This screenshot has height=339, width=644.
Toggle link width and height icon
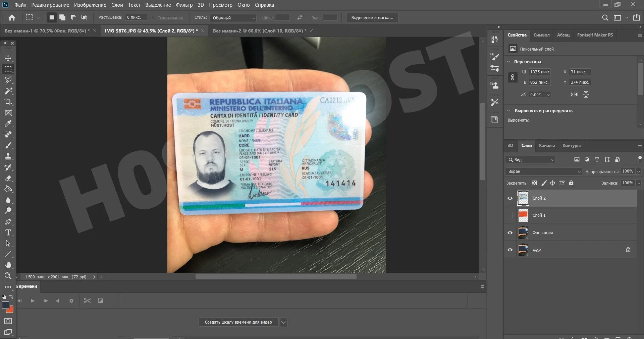click(x=513, y=77)
